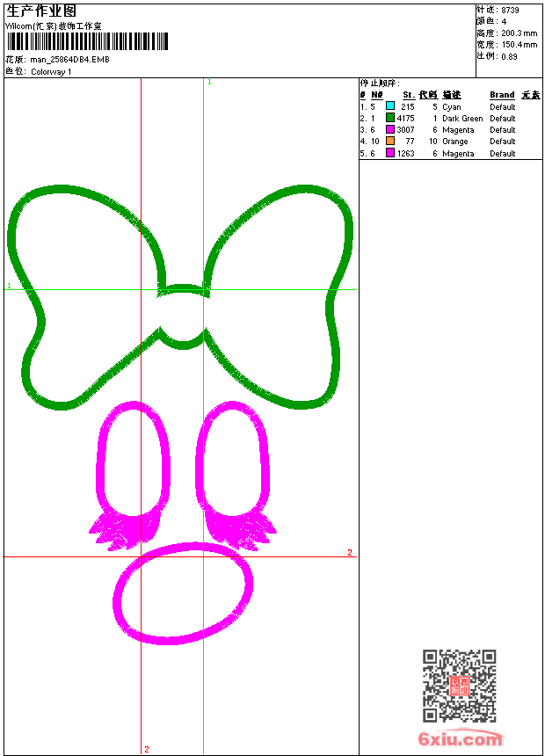The height and width of the screenshot is (756, 545).
Task: Click the color count value 4
Action: (x=504, y=22)
